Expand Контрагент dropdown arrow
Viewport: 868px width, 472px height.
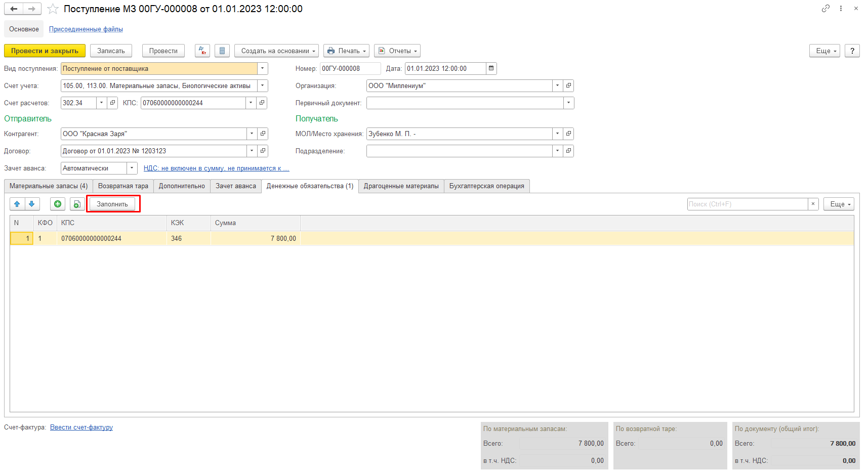click(252, 134)
